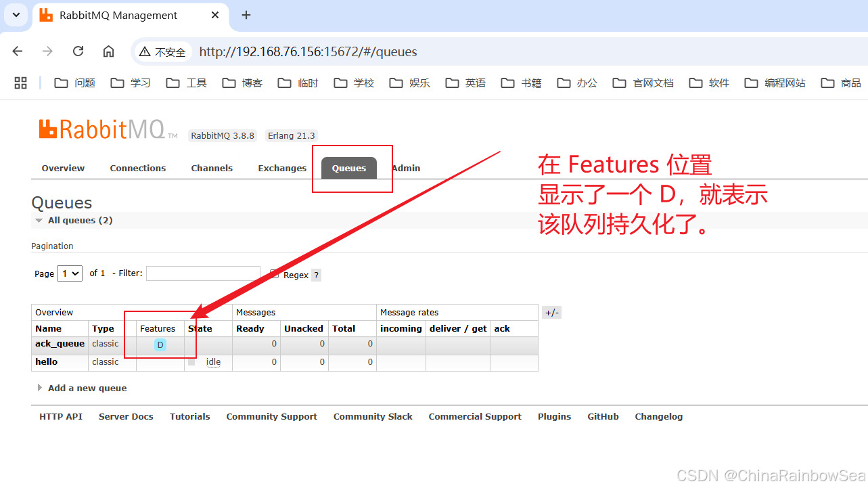Go back to previous browser page
The height and width of the screenshot is (490, 868).
(18, 51)
